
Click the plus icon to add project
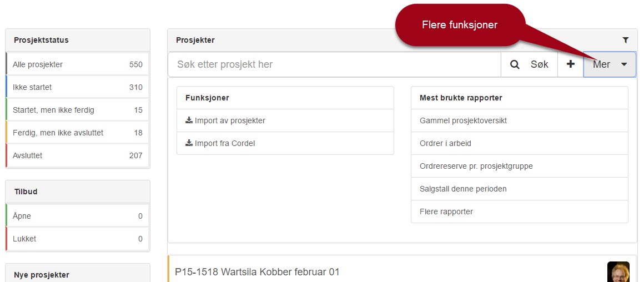(x=571, y=64)
